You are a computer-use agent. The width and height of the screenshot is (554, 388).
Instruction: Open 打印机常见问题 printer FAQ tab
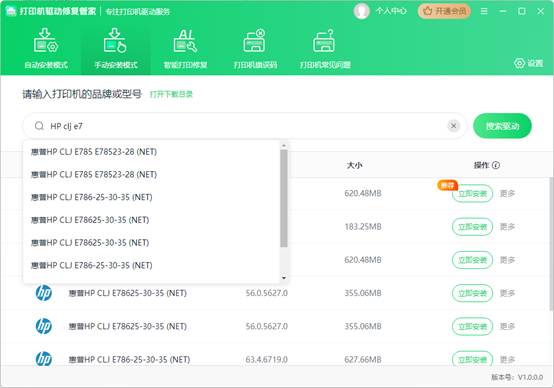tap(325, 48)
